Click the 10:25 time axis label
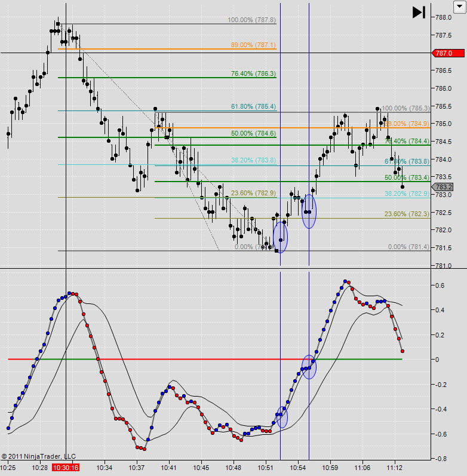Viewport: 467px width, 476px height. (x=8, y=468)
